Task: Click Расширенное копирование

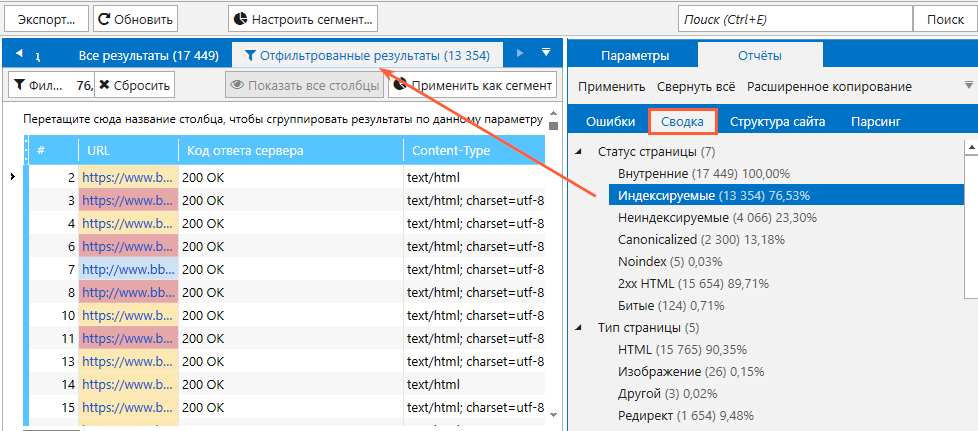Action: 829,87
